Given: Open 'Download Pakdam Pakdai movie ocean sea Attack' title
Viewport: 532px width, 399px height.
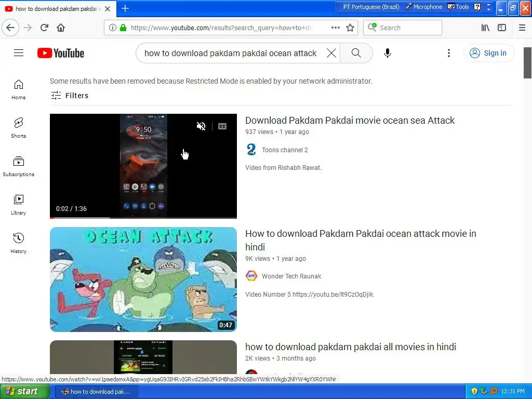Looking at the screenshot, I should pos(350,121).
